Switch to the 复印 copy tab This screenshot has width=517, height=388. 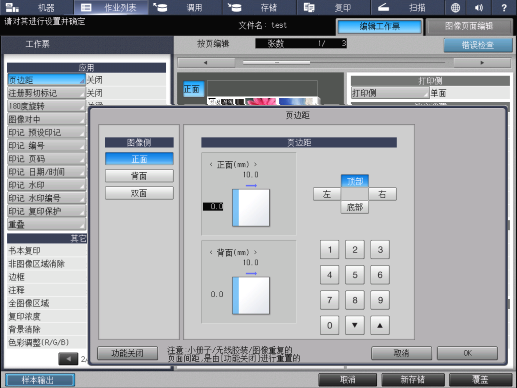[334, 7]
